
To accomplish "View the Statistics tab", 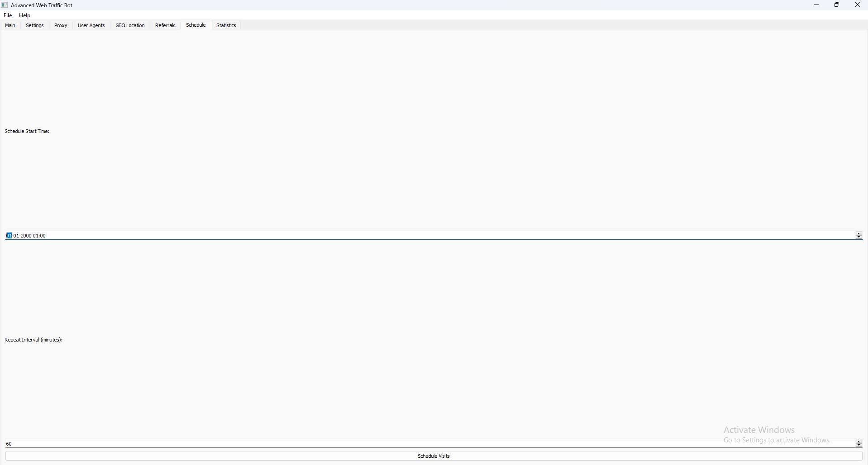I will [226, 26].
